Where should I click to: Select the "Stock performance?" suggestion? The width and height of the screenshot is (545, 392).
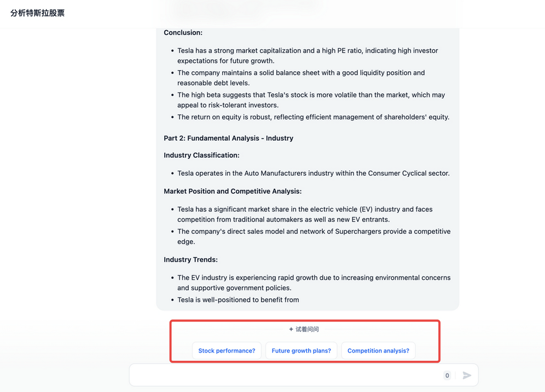(x=227, y=351)
